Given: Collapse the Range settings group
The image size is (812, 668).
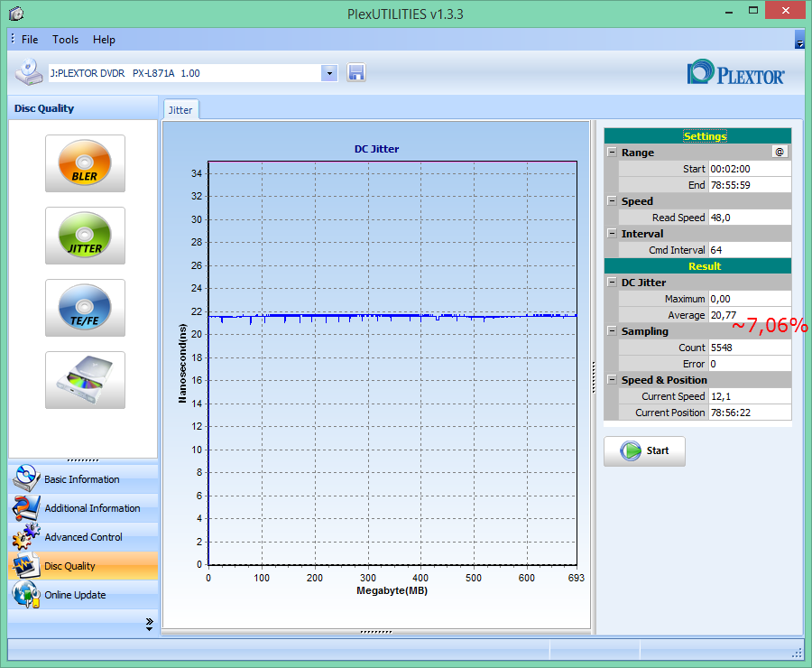Looking at the screenshot, I should (612, 153).
